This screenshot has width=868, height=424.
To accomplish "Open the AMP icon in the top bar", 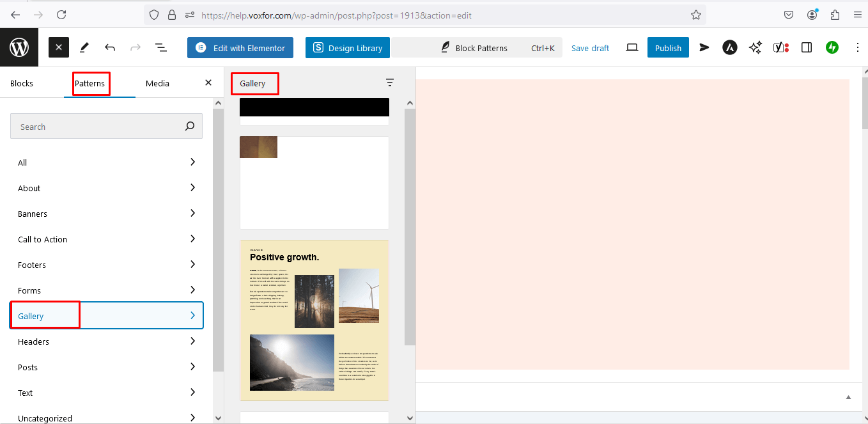I will tap(729, 47).
